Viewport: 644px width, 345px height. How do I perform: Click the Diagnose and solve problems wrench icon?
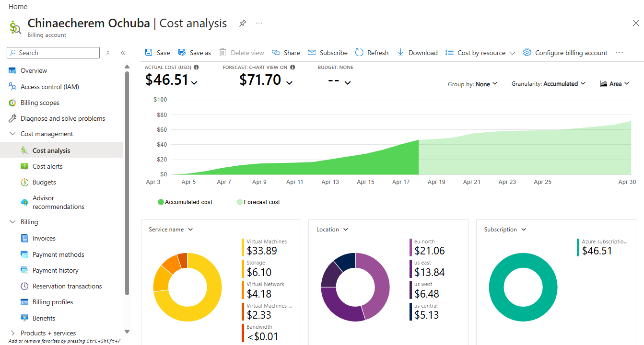click(12, 118)
